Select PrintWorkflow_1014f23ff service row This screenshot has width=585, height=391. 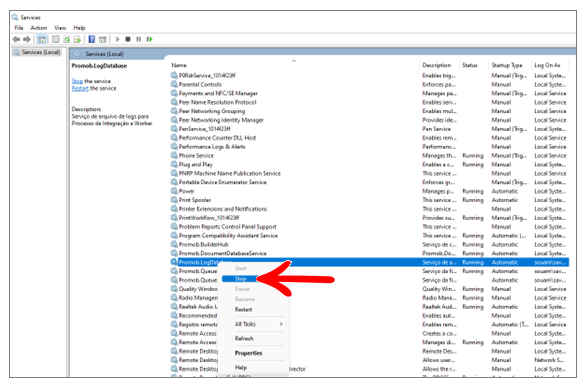[209, 218]
